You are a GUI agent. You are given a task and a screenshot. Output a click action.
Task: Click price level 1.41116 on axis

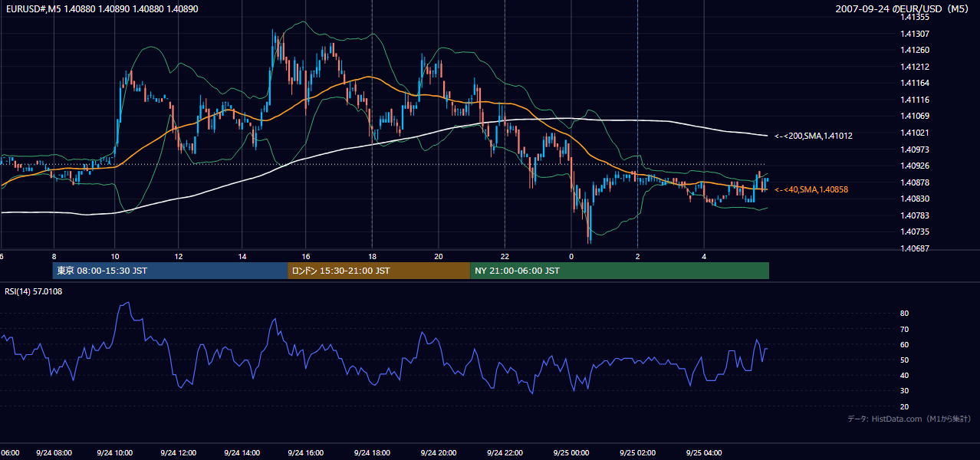click(x=914, y=100)
